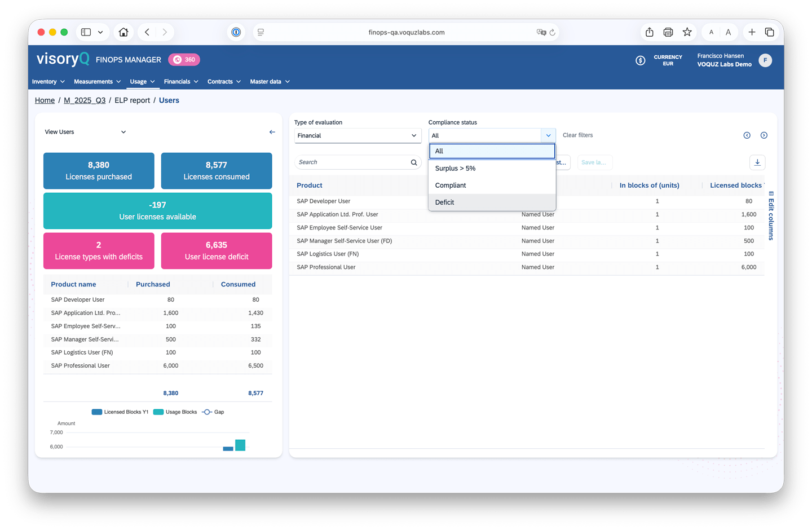Viewport: 812px width, 530px height.
Task: Click the back arrow beside View Users
Action: (272, 132)
